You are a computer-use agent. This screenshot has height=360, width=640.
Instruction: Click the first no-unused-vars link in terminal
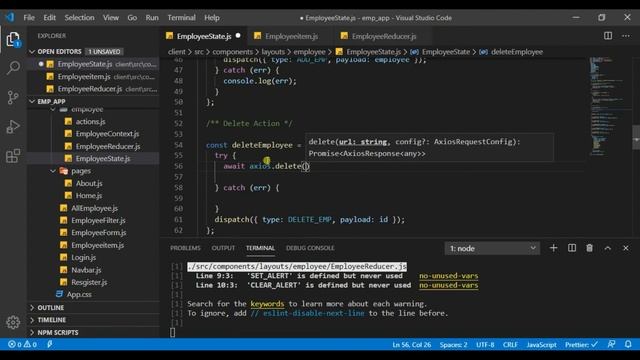point(448,276)
